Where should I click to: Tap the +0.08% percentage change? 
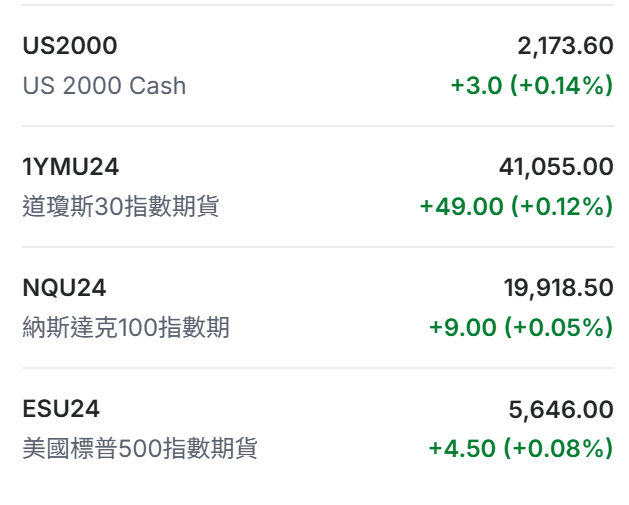click(x=562, y=449)
